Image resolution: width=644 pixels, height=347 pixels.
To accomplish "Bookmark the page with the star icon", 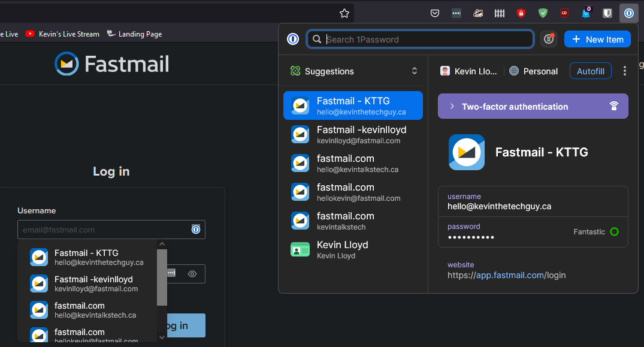I will 344,13.
